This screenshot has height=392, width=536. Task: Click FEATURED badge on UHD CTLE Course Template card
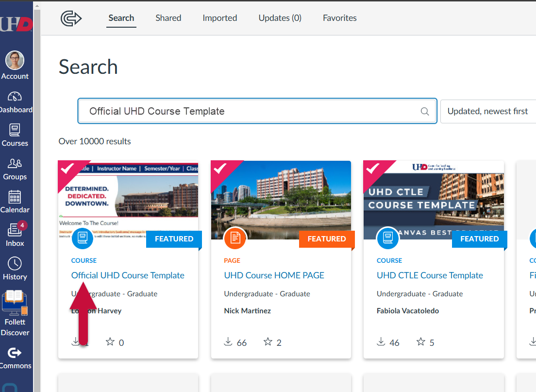(x=479, y=239)
